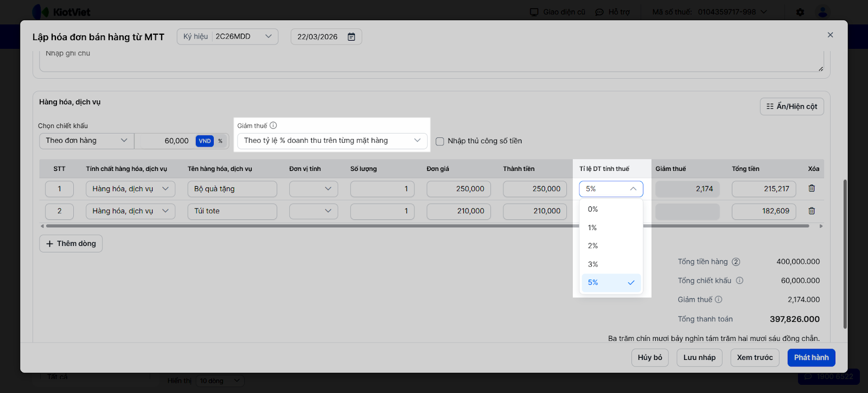Delete row 1 with trash icon

coord(812,188)
